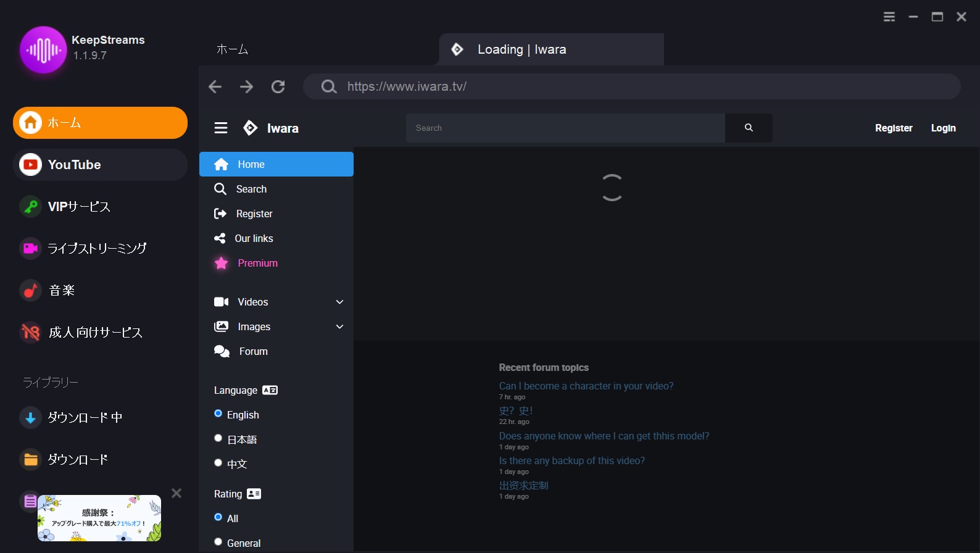Image resolution: width=980 pixels, height=553 pixels.
Task: Expand the Videos chevron
Action: tap(339, 302)
